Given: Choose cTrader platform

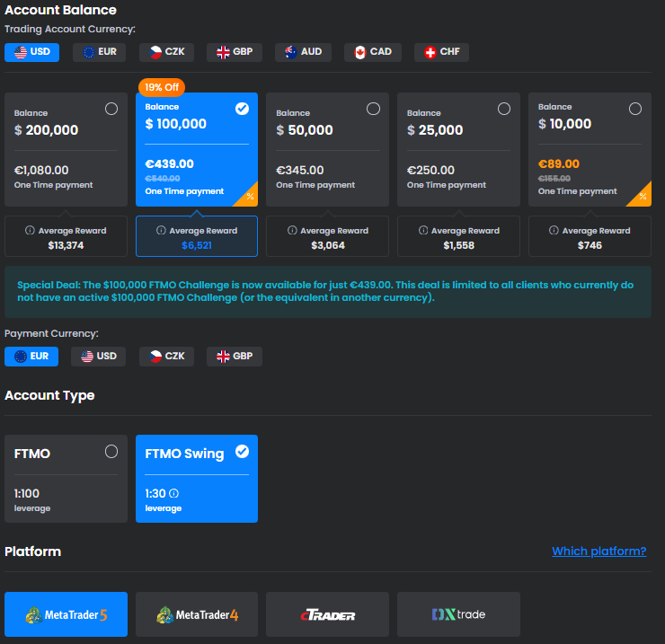Looking at the screenshot, I should (327, 614).
